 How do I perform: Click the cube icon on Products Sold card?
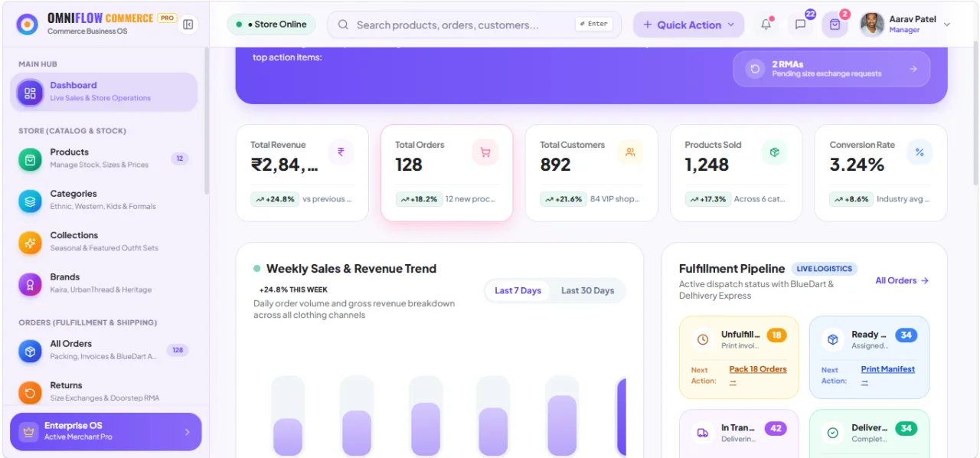point(775,152)
